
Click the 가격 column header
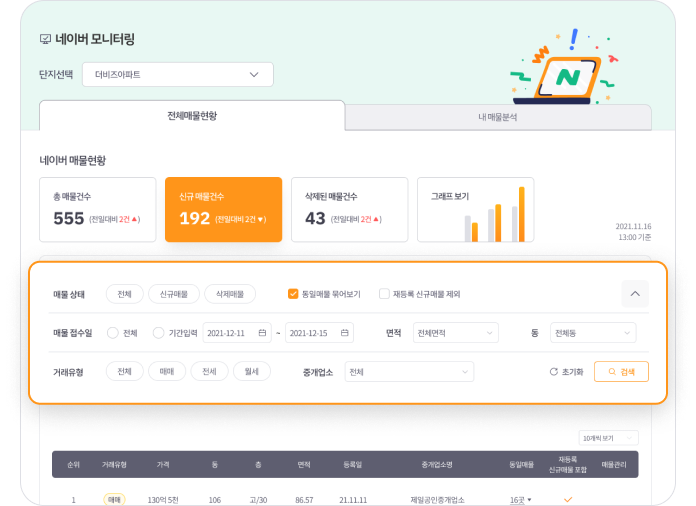pyautogui.click(x=163, y=464)
